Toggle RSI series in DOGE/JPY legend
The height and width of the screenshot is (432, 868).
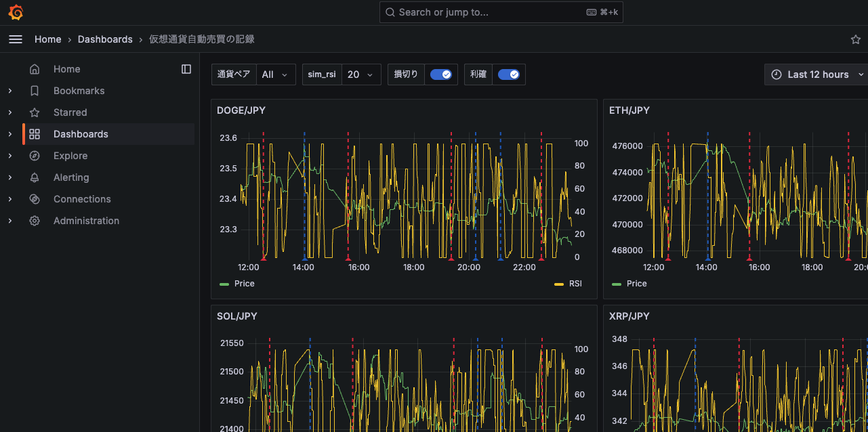(x=575, y=284)
